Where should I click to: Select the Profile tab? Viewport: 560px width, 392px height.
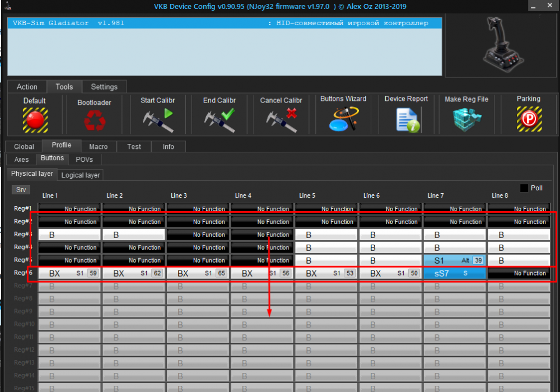click(62, 145)
